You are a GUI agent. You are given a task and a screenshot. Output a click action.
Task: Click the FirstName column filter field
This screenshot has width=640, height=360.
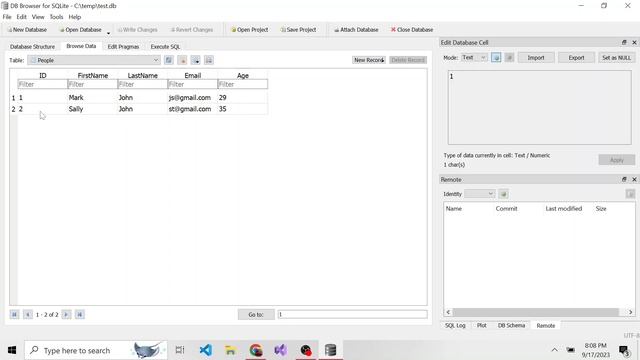[x=93, y=84]
